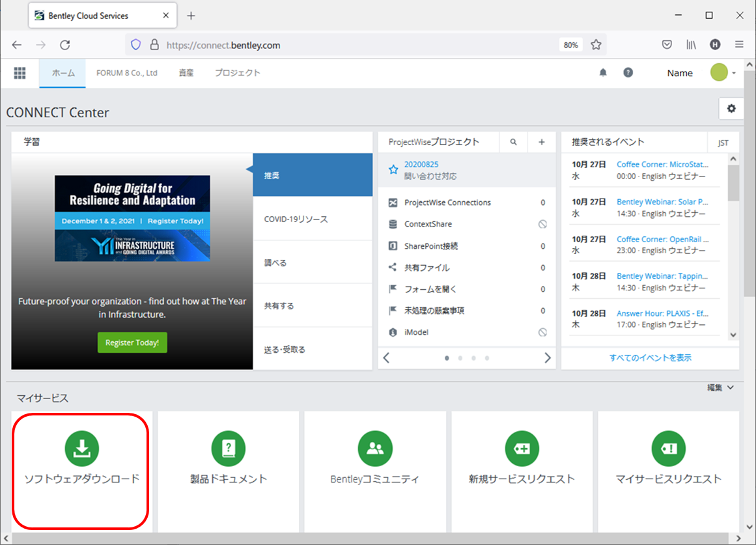This screenshot has width=756, height=545.
Task: Open the FORUM 8 Co., Ltd tab
Action: point(127,73)
